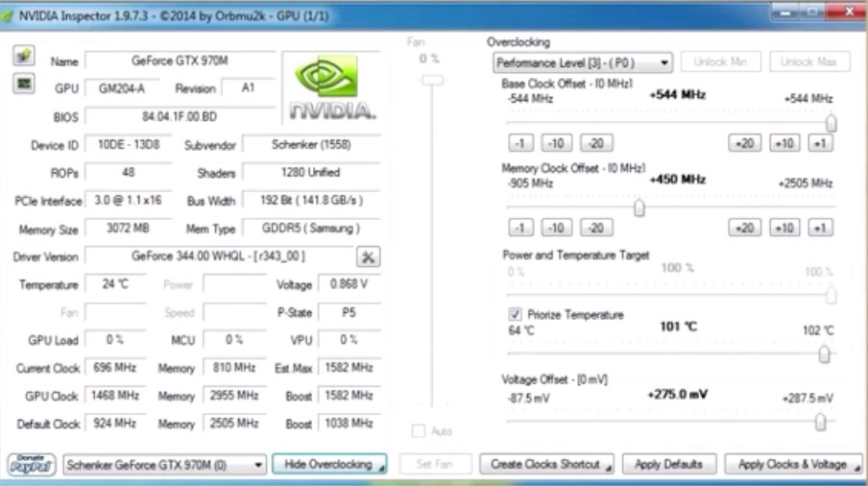
Task: Click the BIOS field 84.04.1F.00.BD
Action: [x=180, y=116]
